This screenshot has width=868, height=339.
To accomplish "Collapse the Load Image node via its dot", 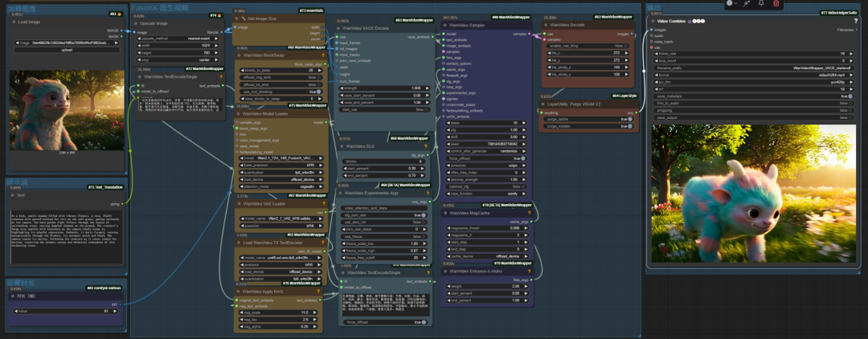I will 15,22.
